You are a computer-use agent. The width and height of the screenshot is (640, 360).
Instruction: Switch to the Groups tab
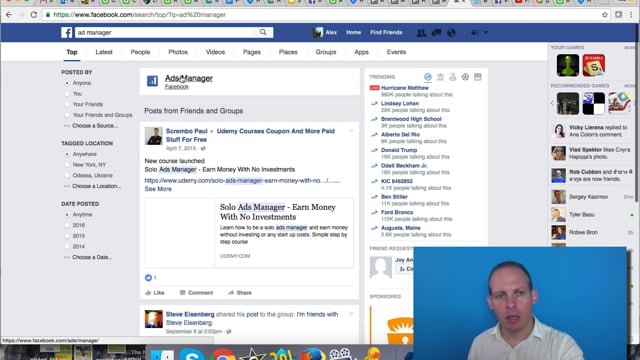pyautogui.click(x=326, y=52)
